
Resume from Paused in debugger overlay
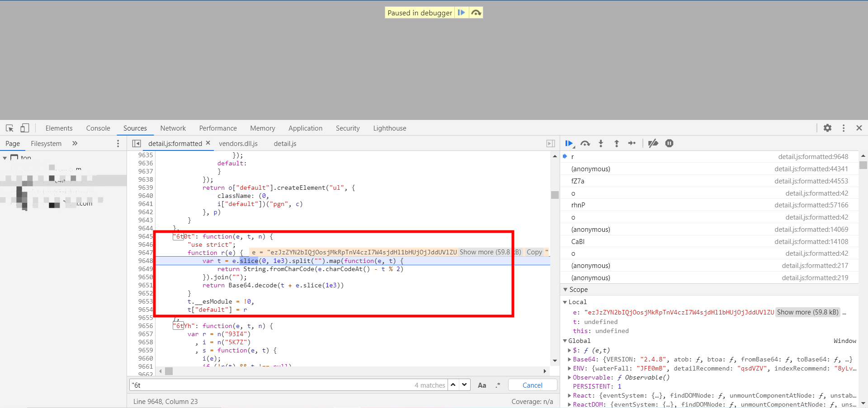(x=461, y=13)
